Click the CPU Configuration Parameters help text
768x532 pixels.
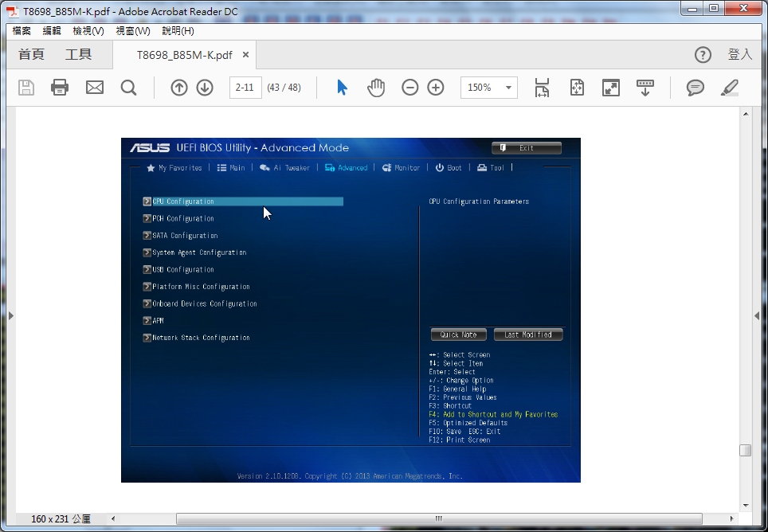[479, 201]
